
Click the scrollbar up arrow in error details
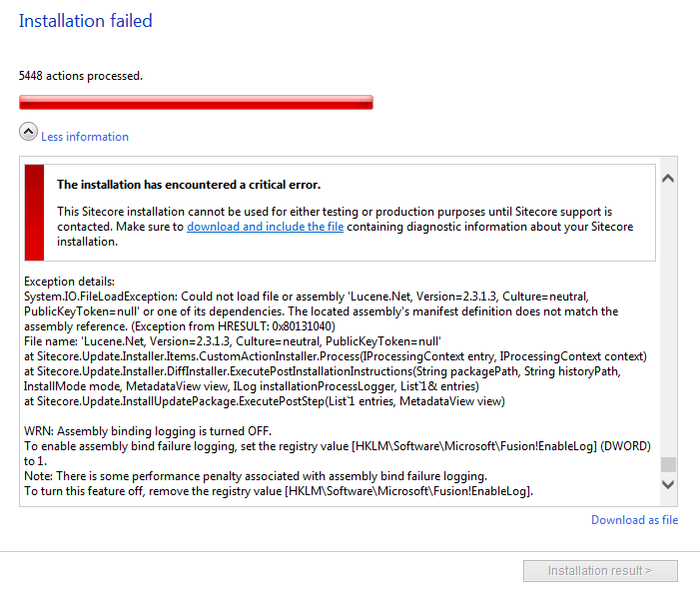coord(668,179)
